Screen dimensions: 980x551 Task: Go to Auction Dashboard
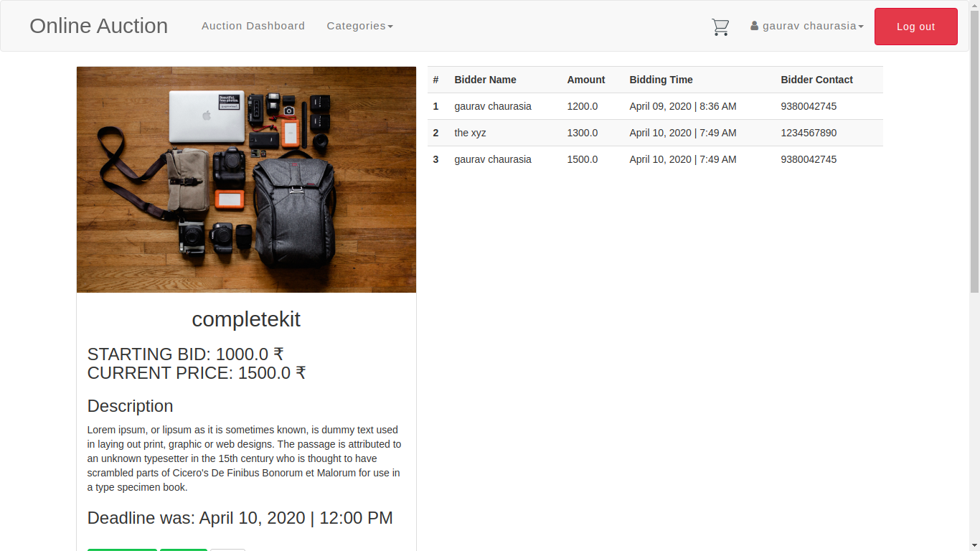(x=253, y=26)
